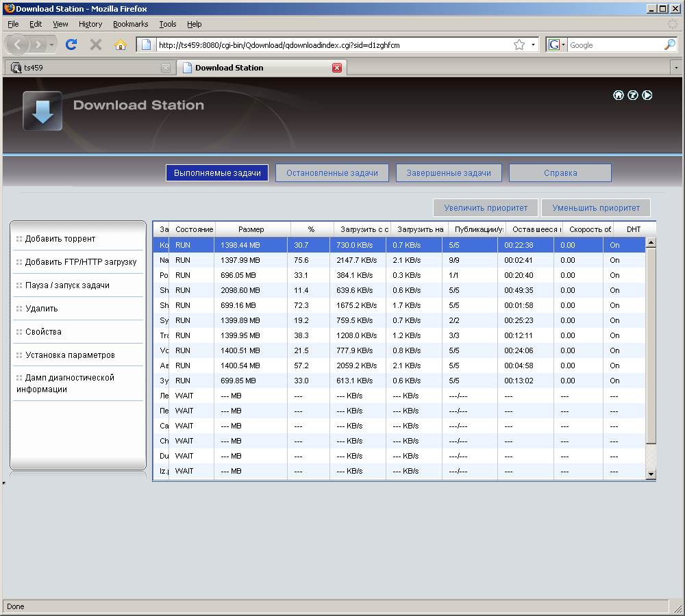
Task: Open the Tools menu
Action: (x=168, y=24)
